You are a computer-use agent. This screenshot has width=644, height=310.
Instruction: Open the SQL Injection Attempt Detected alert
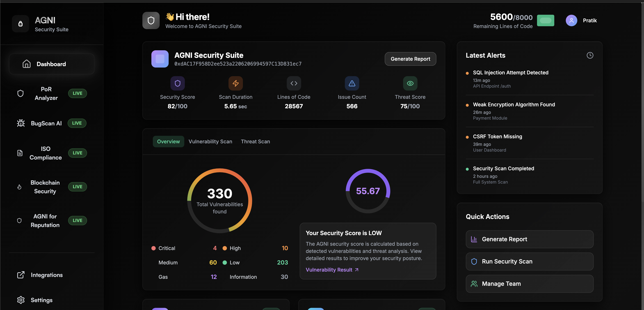pos(510,72)
